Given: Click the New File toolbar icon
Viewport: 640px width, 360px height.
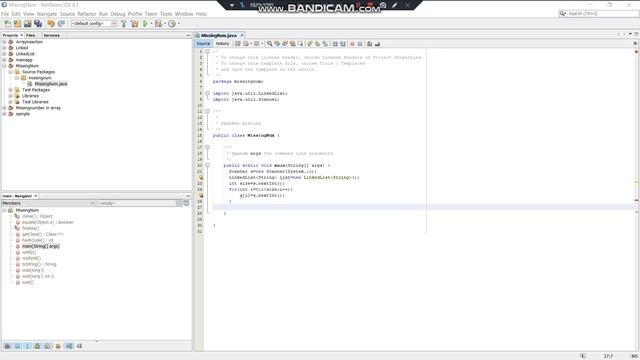Looking at the screenshot, I should (x=7, y=24).
